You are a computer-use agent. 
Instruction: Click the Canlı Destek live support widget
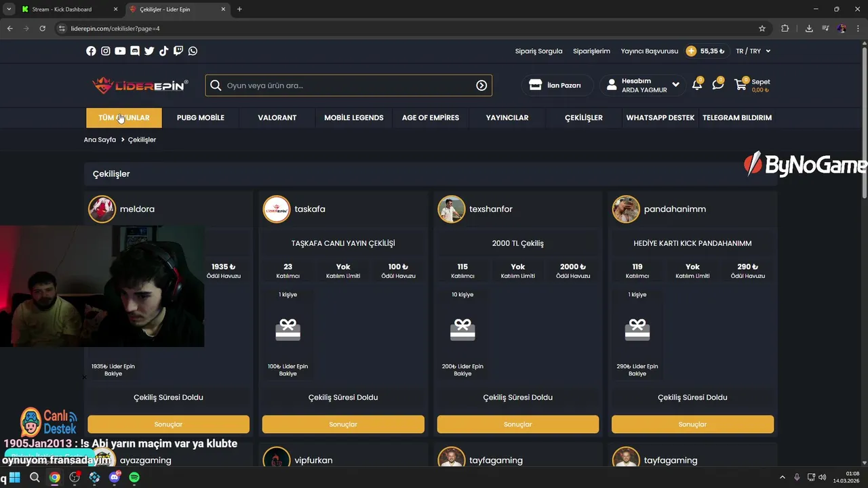(49, 422)
